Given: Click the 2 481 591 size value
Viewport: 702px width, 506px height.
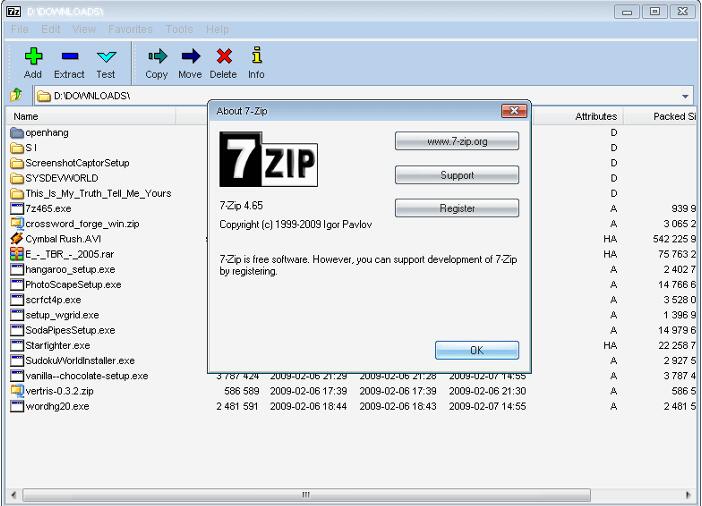Looking at the screenshot, I should pos(237,406).
